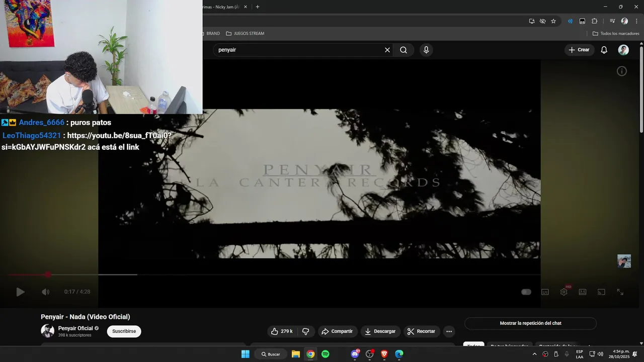Open a new browser tab
The height and width of the screenshot is (362, 644).
click(258, 7)
